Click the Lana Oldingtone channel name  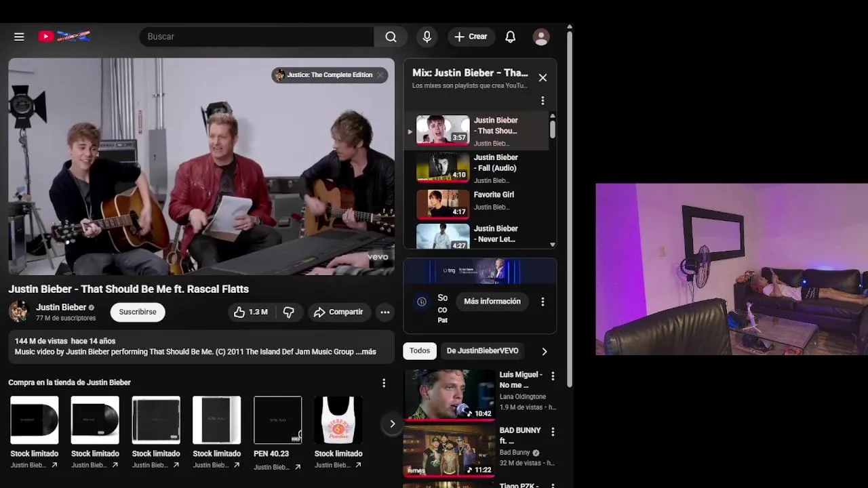[x=523, y=396]
